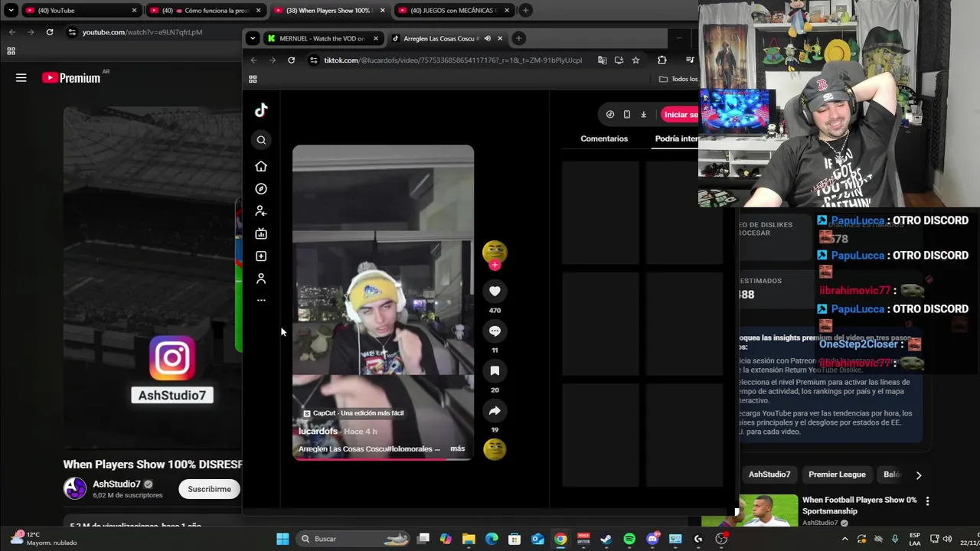This screenshot has height=551, width=980.
Task: Open lucardofs username on the video
Action: pyautogui.click(x=318, y=431)
